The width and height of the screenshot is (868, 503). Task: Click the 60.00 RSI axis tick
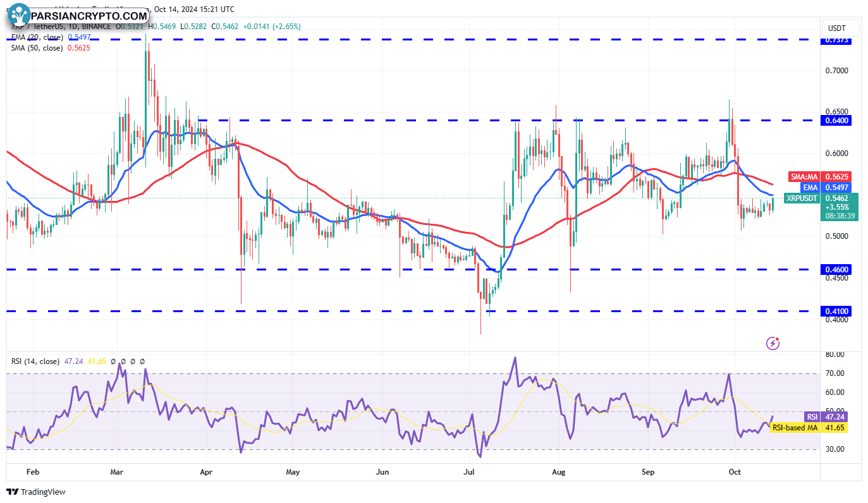coord(836,392)
